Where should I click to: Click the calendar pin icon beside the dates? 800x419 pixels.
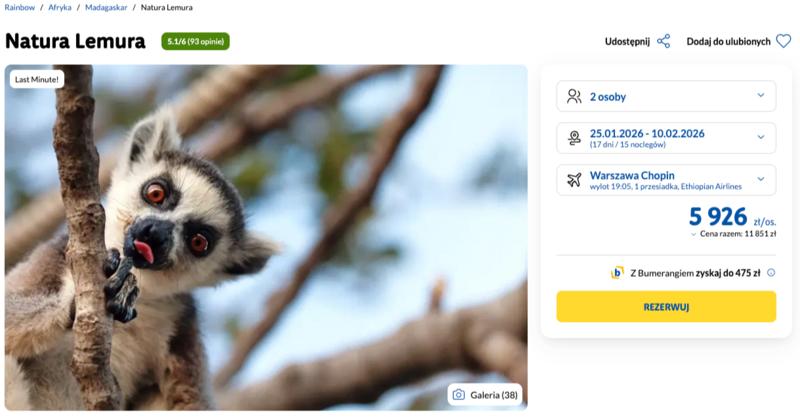(574, 138)
